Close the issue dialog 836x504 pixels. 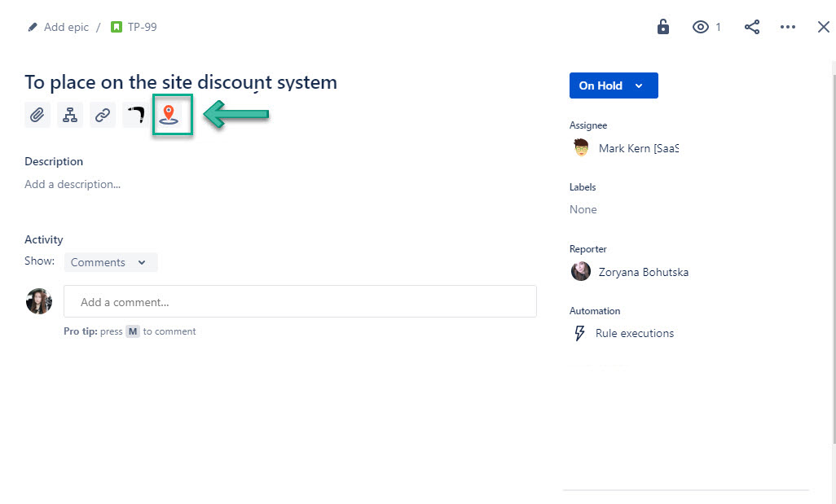tap(823, 27)
